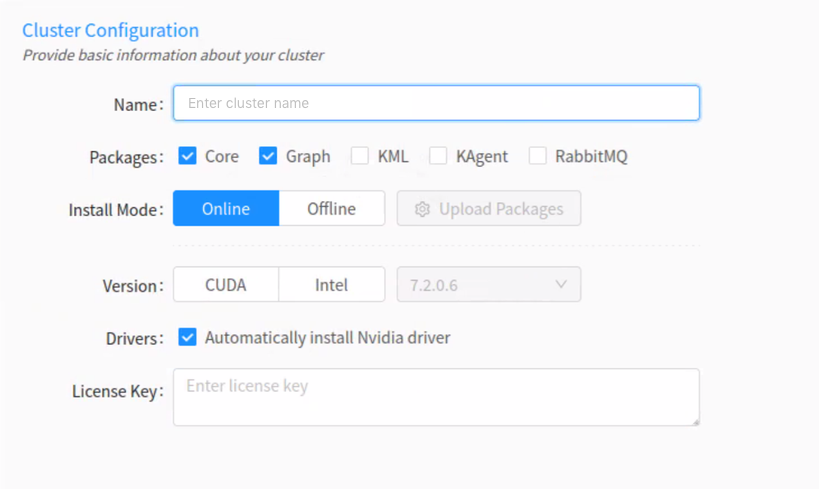The width and height of the screenshot is (819, 489).
Task: Enable the KAgent package checkbox
Action: (x=438, y=156)
